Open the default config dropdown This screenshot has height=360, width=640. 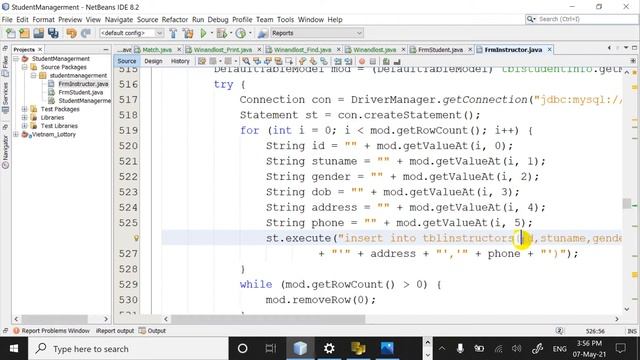pyautogui.click(x=131, y=33)
